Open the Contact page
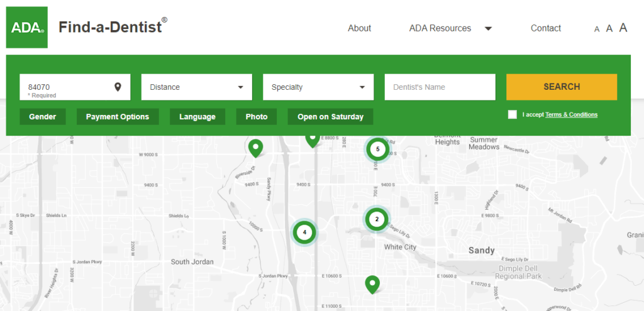This screenshot has width=644, height=311. click(x=546, y=28)
